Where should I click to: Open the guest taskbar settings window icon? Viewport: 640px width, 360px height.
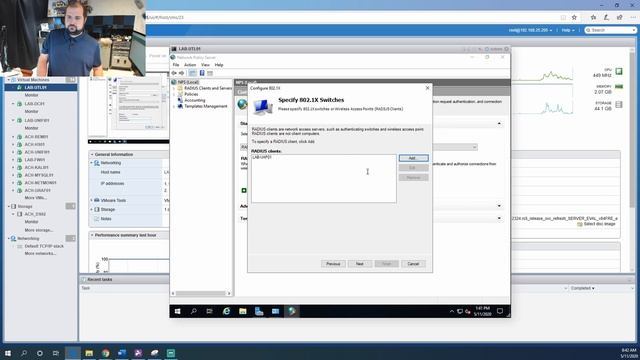(276, 311)
